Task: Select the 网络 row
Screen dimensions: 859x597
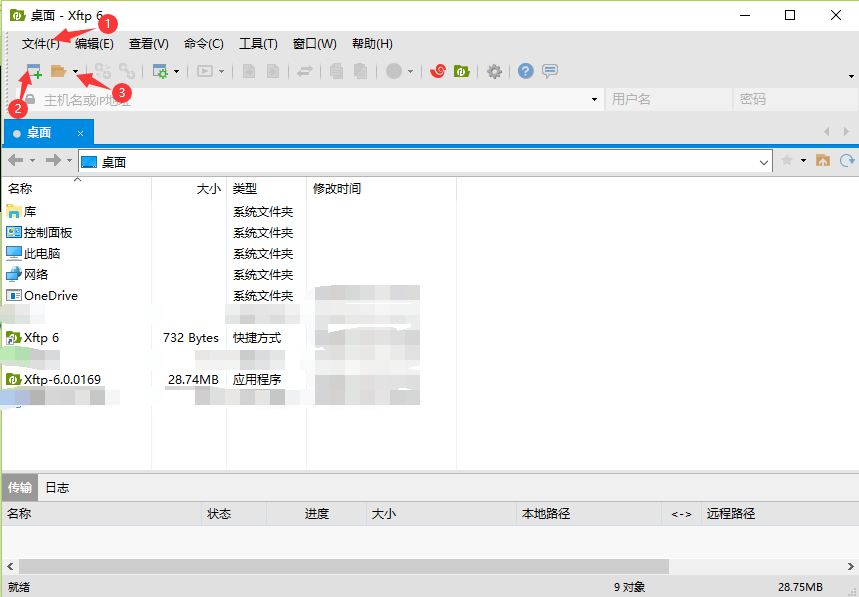Action: coord(230,274)
